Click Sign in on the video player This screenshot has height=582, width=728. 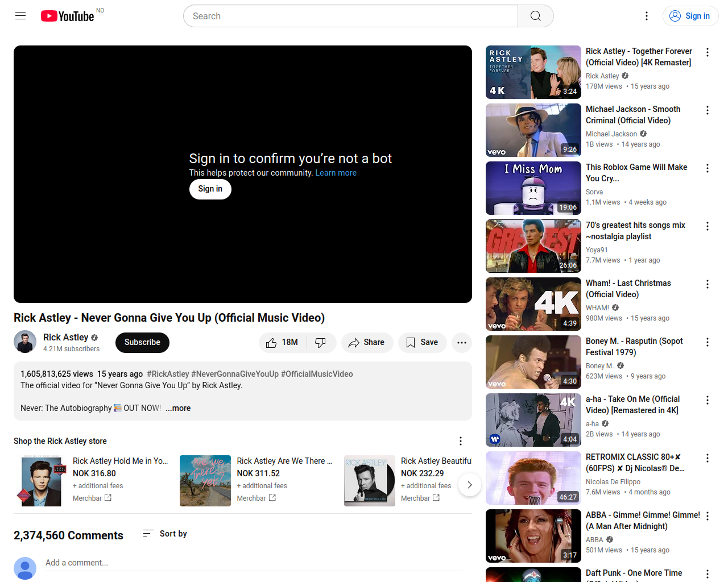[x=210, y=189]
